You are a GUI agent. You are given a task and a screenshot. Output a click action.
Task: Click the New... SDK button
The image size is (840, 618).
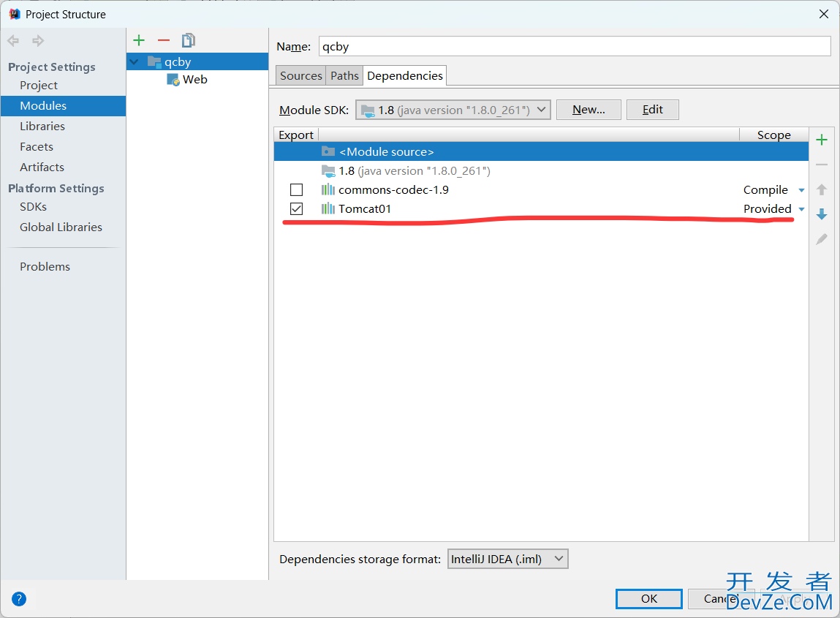589,110
